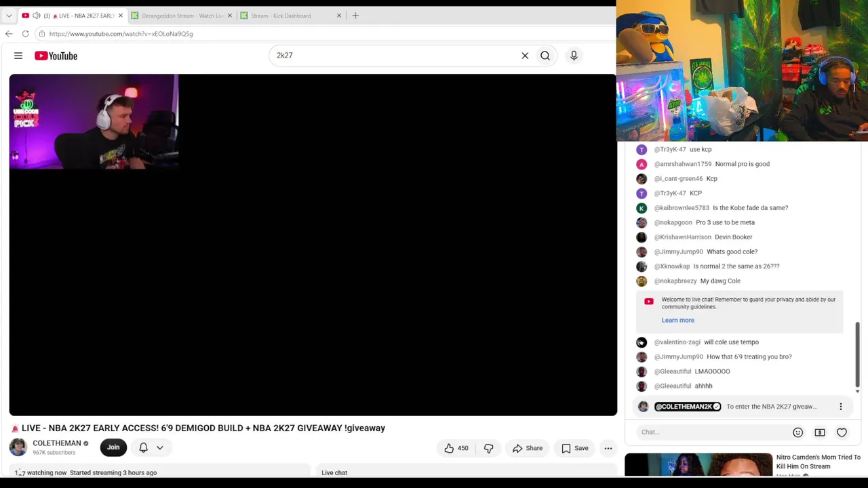The image size is (868, 488).
Task: Open the Nitro Camden recommended video thumbnail
Action: tap(698, 465)
